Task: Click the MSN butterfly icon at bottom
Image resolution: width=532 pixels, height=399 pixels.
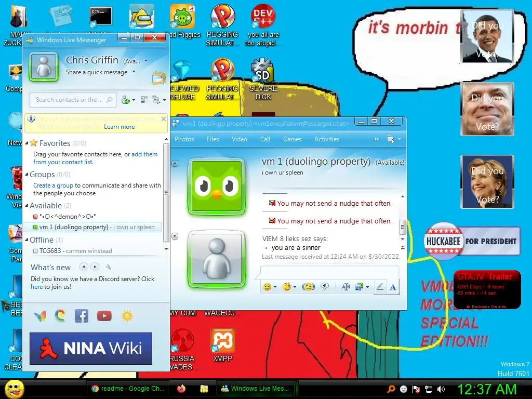Action: [x=40, y=316]
